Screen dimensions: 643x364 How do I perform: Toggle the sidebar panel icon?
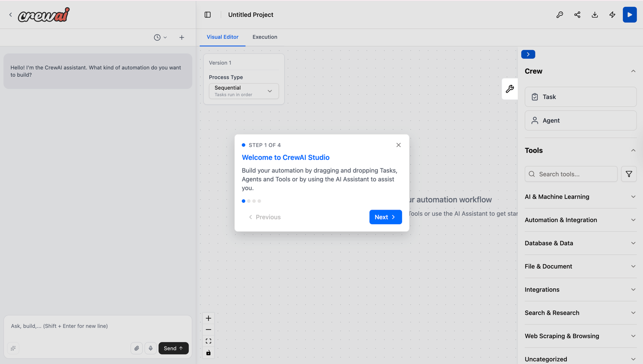pos(208,15)
